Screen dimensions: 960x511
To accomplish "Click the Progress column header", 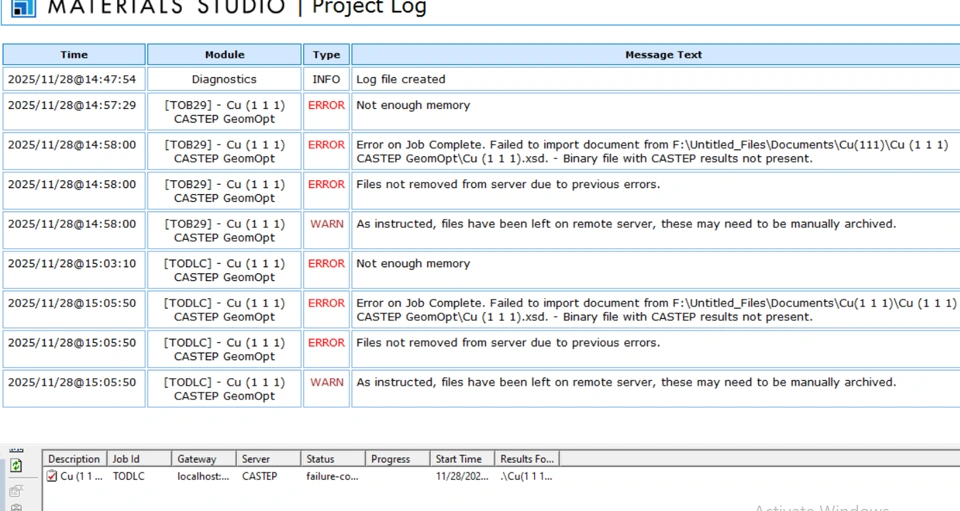I will (397, 459).
